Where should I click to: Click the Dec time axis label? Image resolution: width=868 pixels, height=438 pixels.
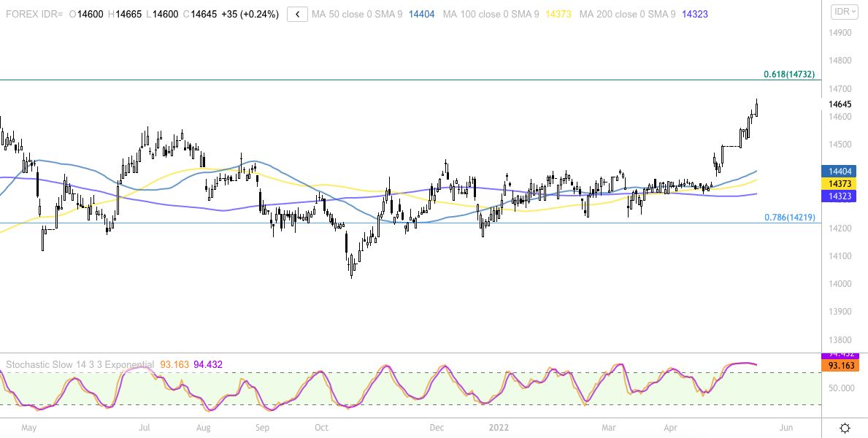point(437,428)
